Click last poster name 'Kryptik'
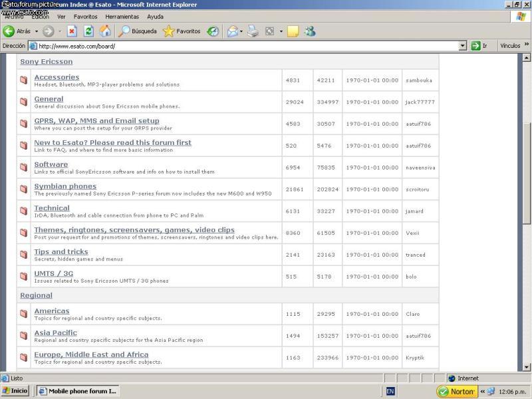 (x=415, y=358)
